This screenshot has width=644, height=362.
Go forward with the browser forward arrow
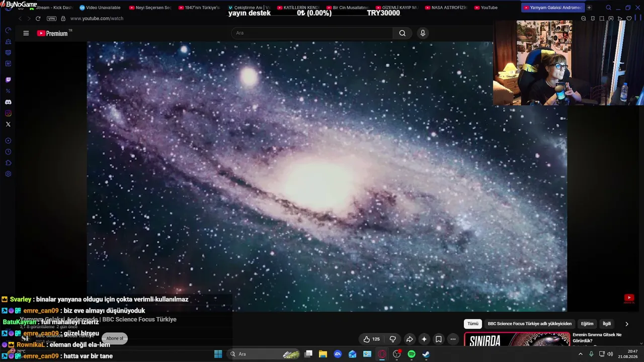click(x=29, y=19)
